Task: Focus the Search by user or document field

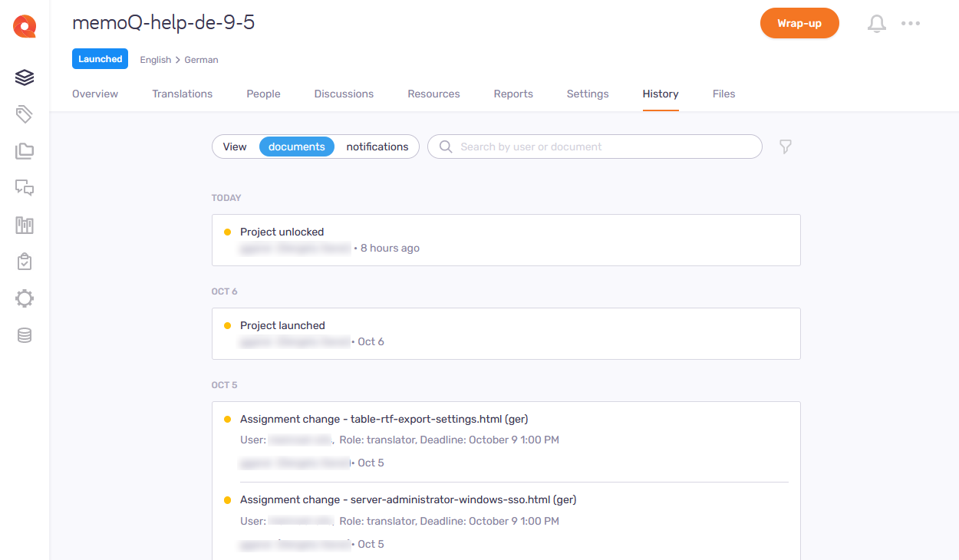Action: (x=595, y=147)
